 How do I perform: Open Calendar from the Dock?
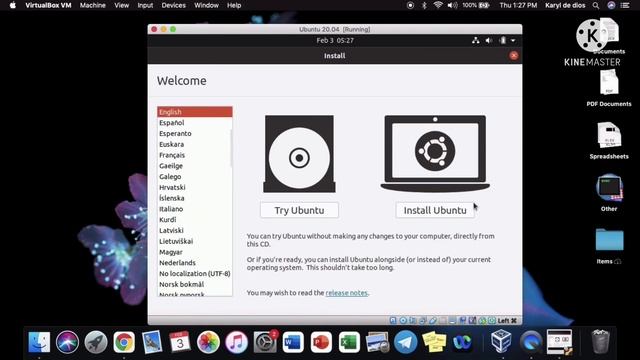180,342
